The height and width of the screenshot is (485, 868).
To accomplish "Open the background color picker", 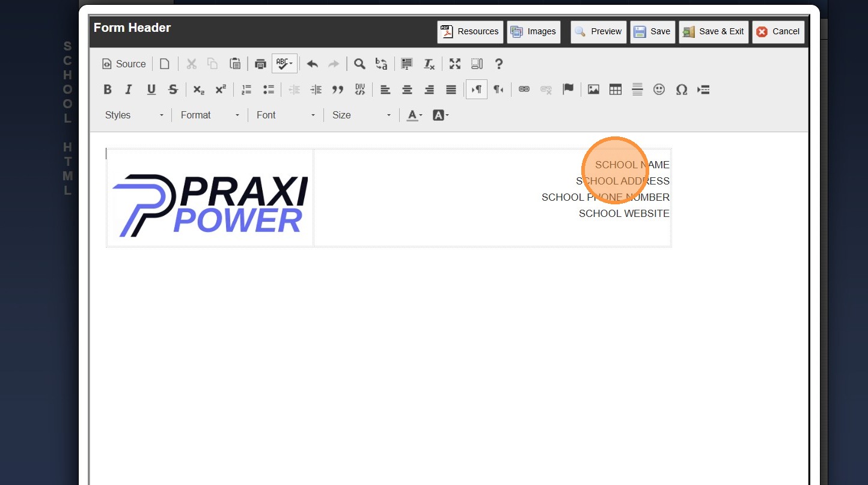I will tap(441, 115).
